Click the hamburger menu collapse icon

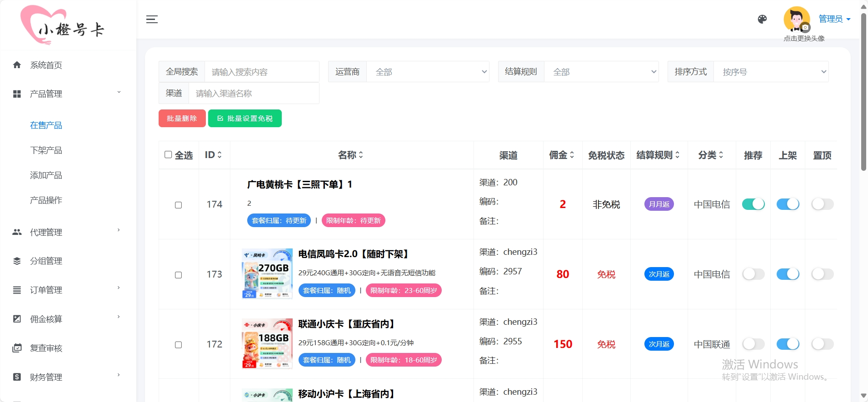(x=152, y=19)
